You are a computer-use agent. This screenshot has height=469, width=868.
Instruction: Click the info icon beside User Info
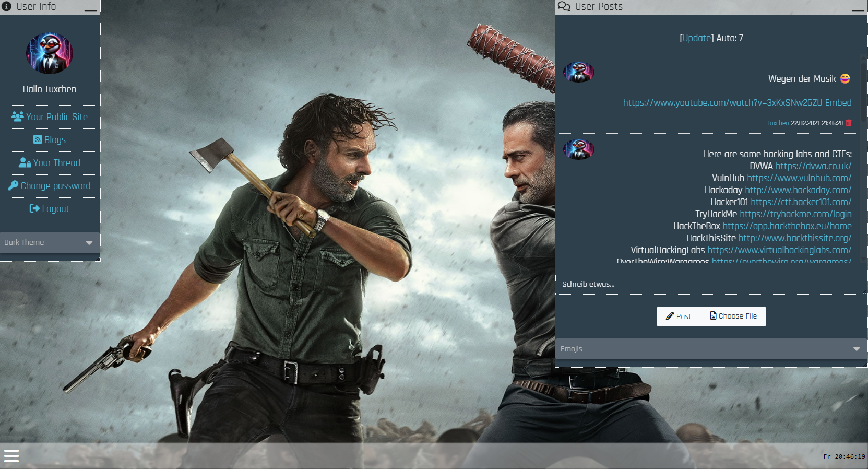click(x=7, y=6)
